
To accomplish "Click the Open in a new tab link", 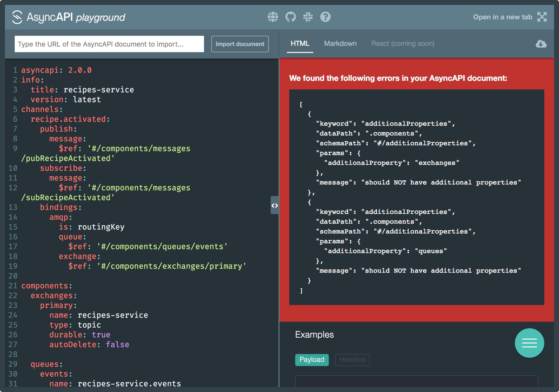I will click(503, 17).
